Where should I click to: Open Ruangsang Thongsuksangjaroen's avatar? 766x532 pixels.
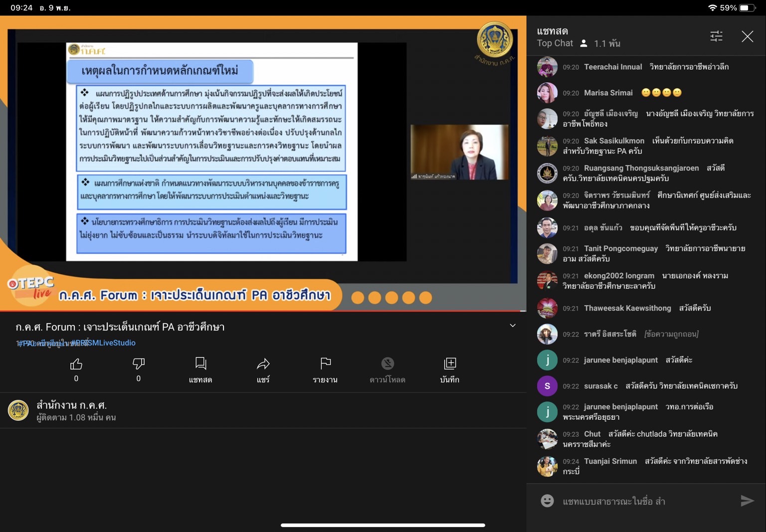547,173
